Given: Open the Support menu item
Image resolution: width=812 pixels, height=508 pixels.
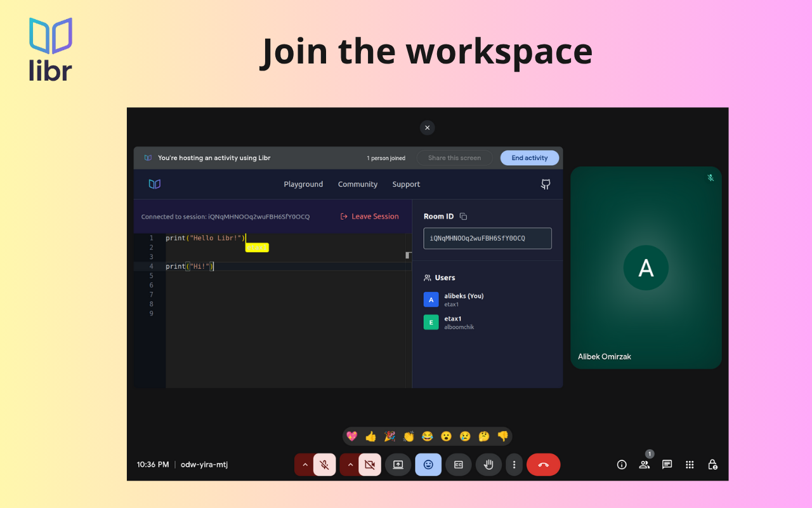Looking at the screenshot, I should [x=406, y=184].
